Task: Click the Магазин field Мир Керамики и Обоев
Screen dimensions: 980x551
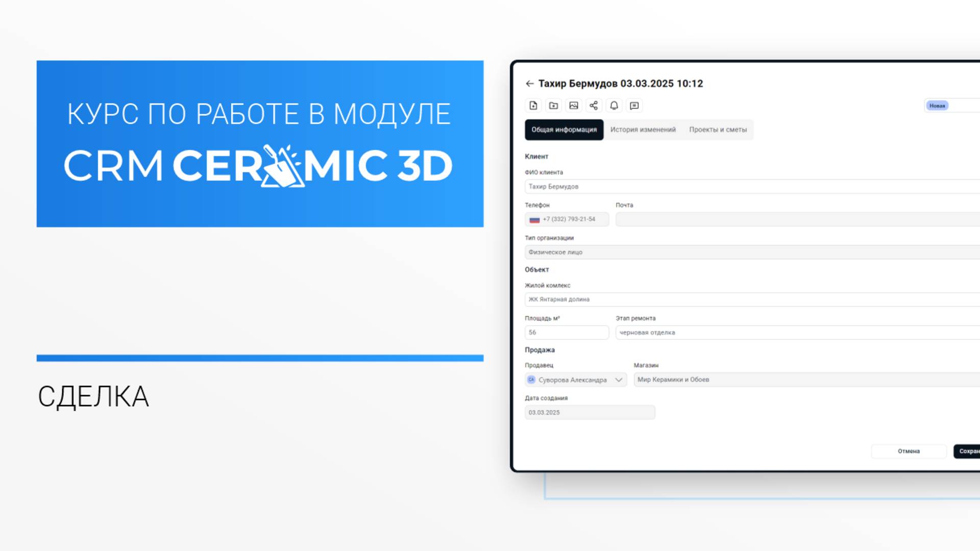Action: [807, 380]
